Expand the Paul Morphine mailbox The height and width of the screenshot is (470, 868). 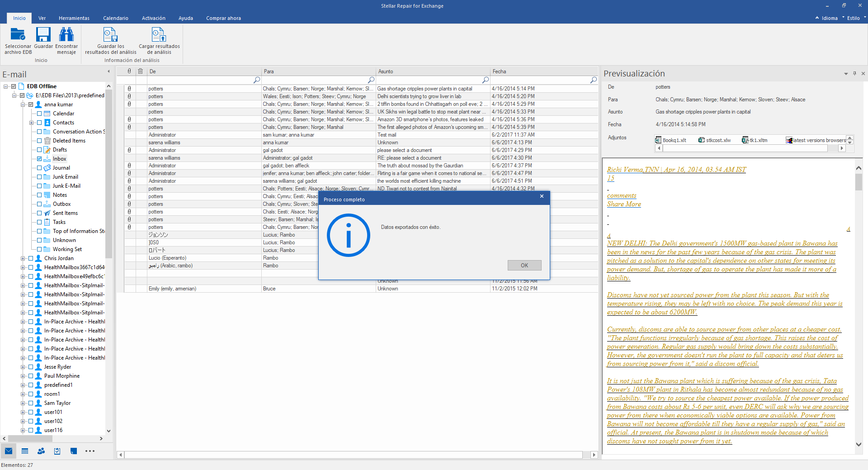(x=23, y=376)
